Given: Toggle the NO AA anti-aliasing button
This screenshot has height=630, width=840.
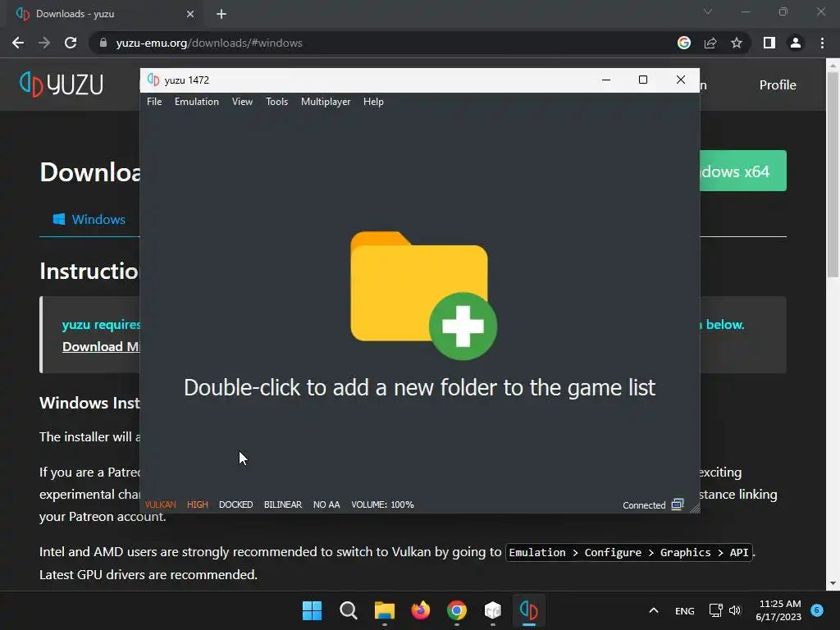Looking at the screenshot, I should [x=326, y=504].
